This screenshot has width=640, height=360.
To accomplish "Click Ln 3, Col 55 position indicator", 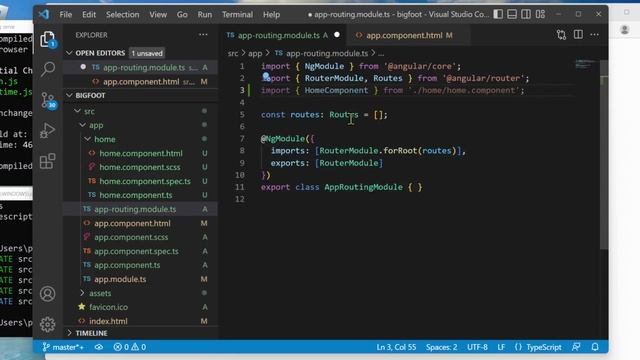I will coord(396,347).
